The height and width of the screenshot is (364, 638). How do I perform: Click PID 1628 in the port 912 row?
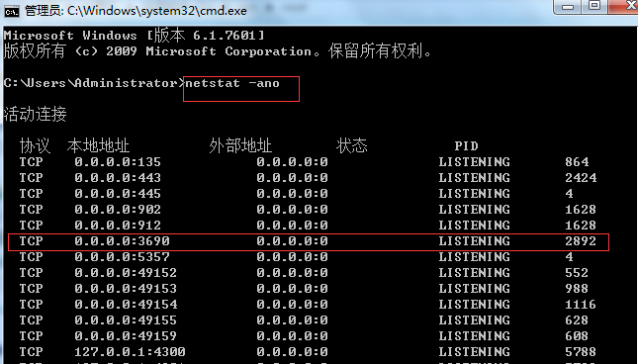[581, 226]
